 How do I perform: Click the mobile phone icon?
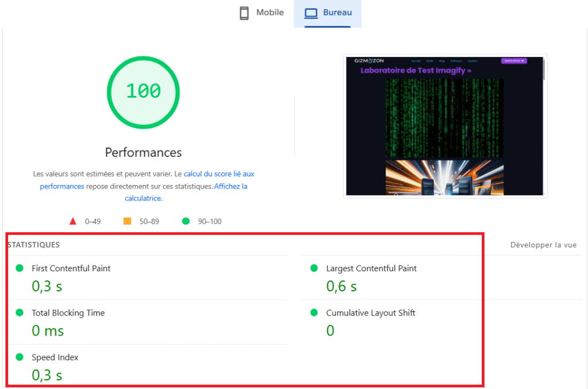(x=244, y=13)
